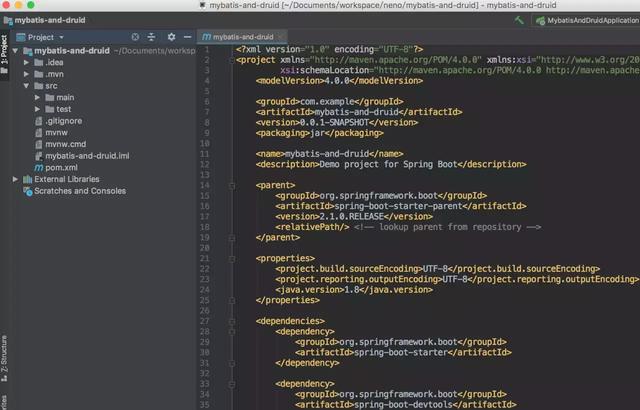The width and height of the screenshot is (640, 410).
Task: Collapse the src folder
Action: click(26, 86)
